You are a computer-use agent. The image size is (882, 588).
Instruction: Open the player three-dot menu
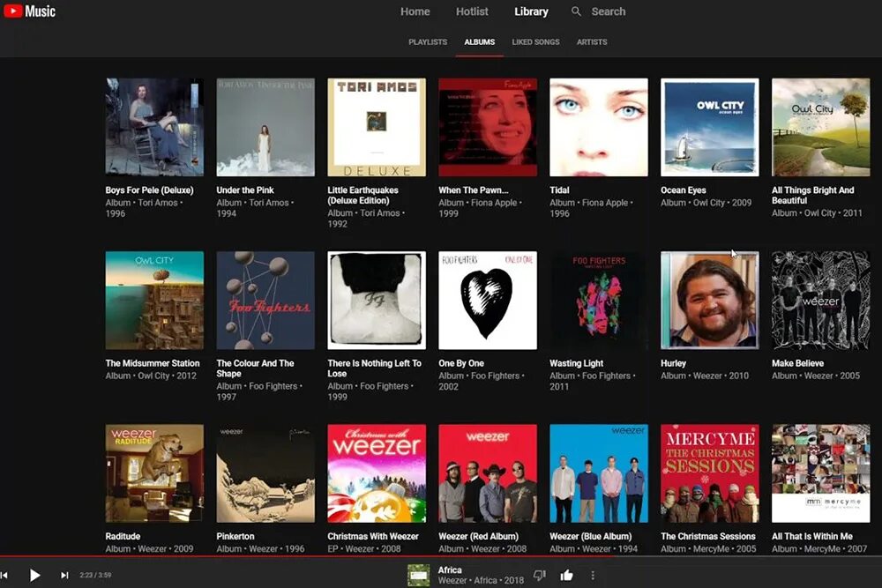coord(593,575)
